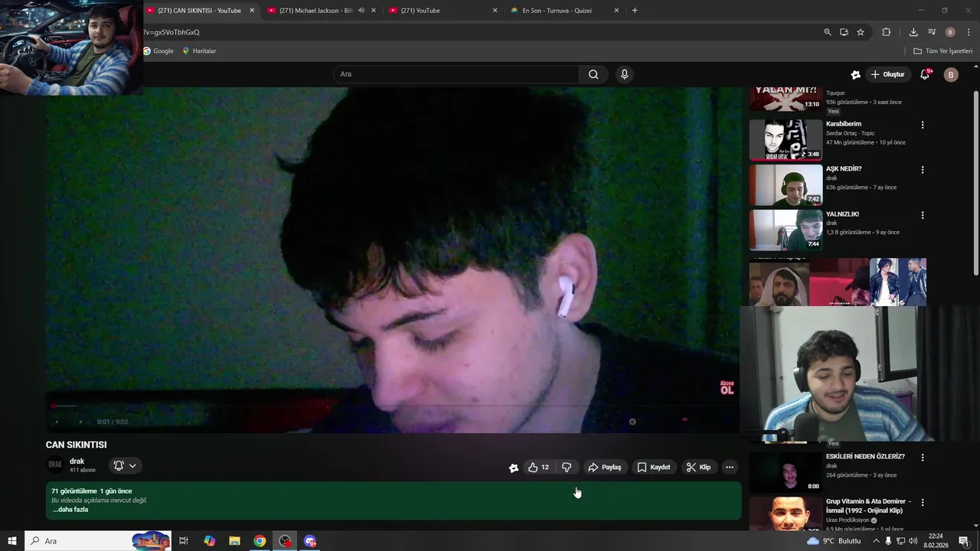Click Klip clip button
The width and height of the screenshot is (980, 551).
698,467
